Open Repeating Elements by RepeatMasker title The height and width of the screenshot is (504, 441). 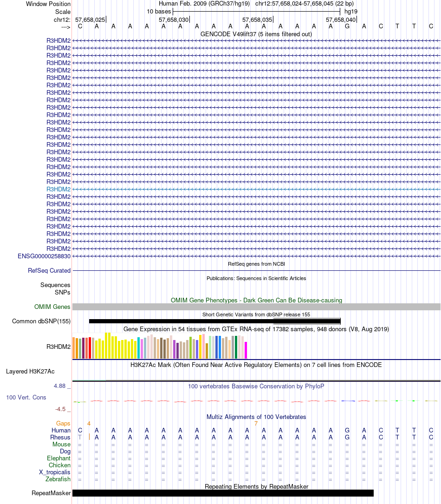256,487
